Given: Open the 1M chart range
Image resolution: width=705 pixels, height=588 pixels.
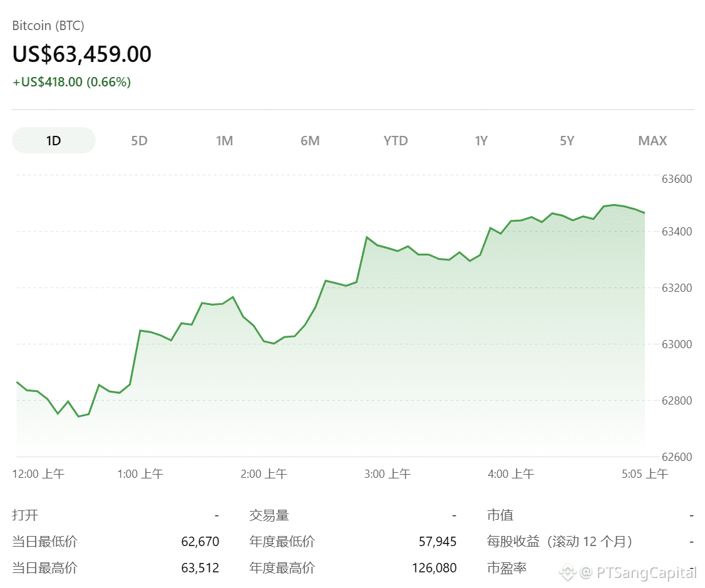Looking at the screenshot, I should pyautogui.click(x=224, y=141).
